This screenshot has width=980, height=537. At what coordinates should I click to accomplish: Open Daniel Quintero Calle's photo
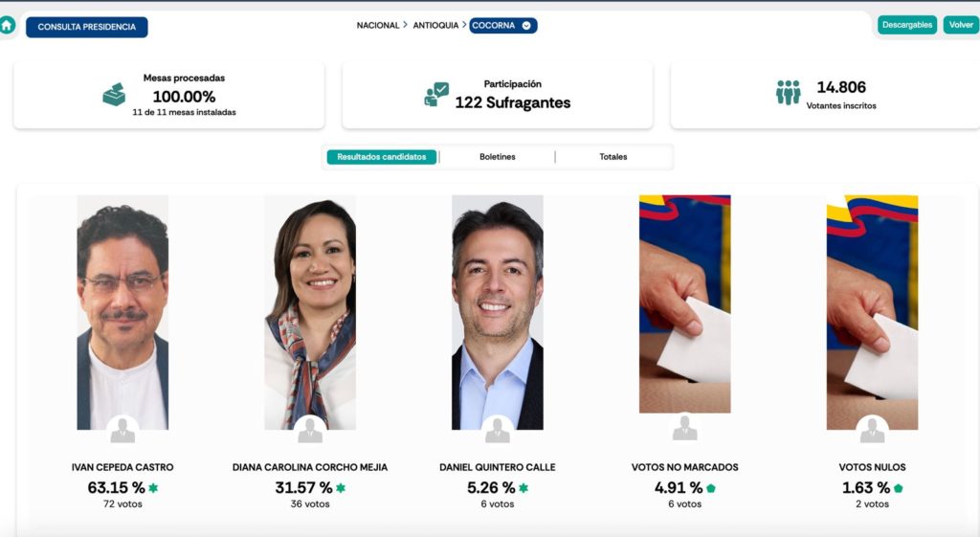pyautogui.click(x=498, y=312)
